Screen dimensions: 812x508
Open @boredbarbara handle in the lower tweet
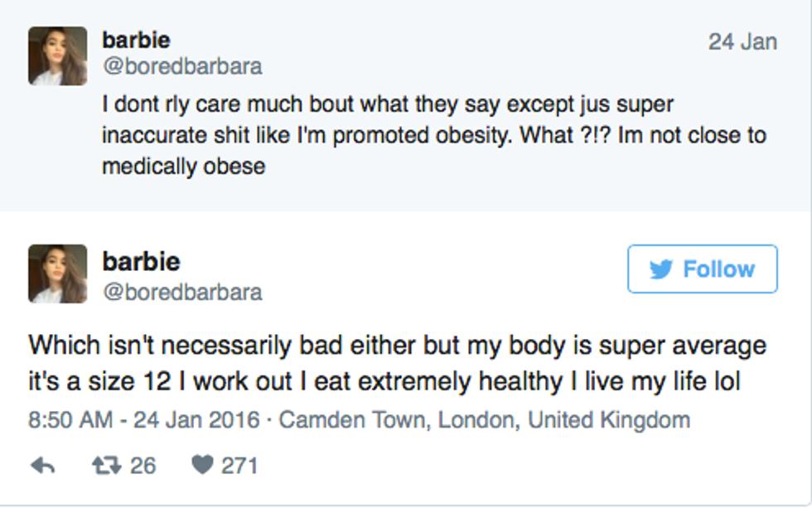pyautogui.click(x=181, y=292)
